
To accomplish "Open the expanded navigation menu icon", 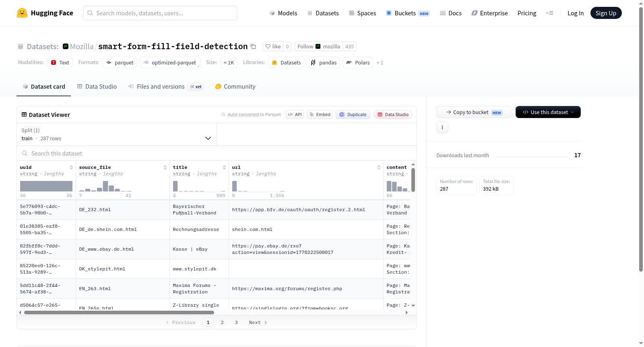I will click(549, 13).
